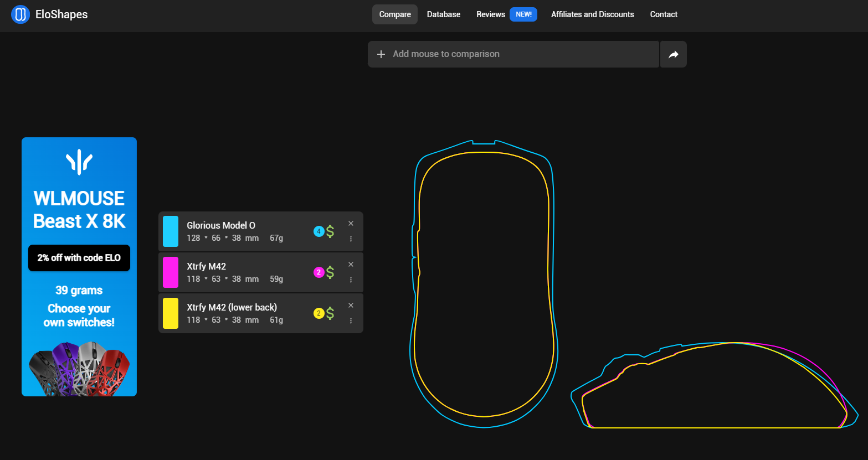The height and width of the screenshot is (460, 868).
Task: Select the Xtrfy M42 (lower back) name
Action: click(x=232, y=307)
